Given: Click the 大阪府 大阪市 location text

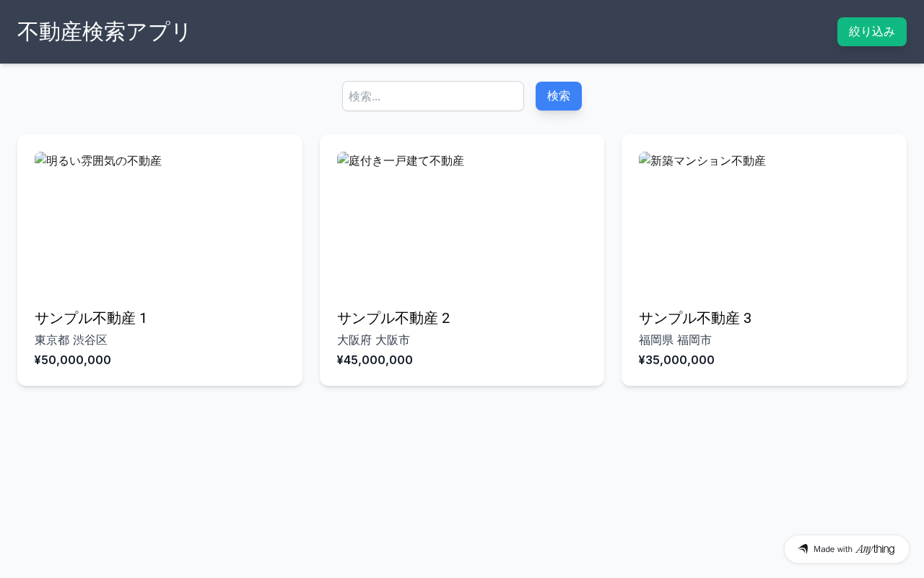Looking at the screenshot, I should point(373,340).
